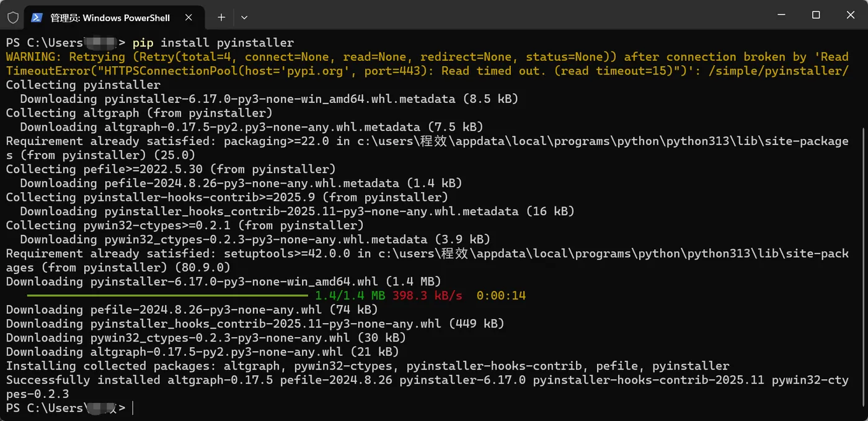The image size is (868, 421).
Task: Click the 0:00:14 elapsed time text
Action: pos(502,296)
